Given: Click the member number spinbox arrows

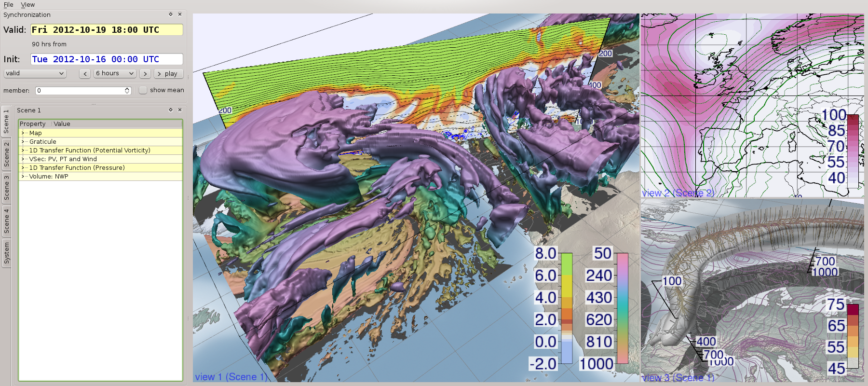Looking at the screenshot, I should tap(127, 91).
